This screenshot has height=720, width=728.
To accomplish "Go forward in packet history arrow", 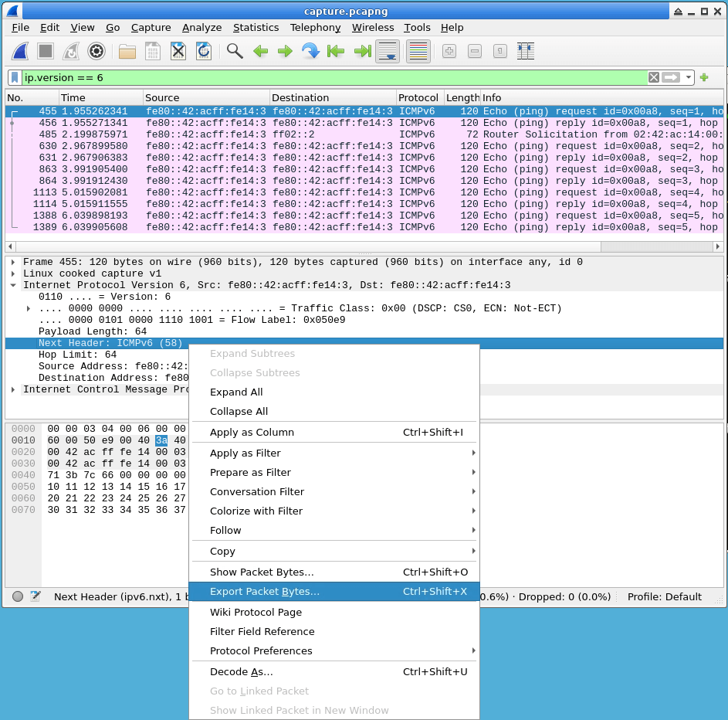I will click(285, 51).
